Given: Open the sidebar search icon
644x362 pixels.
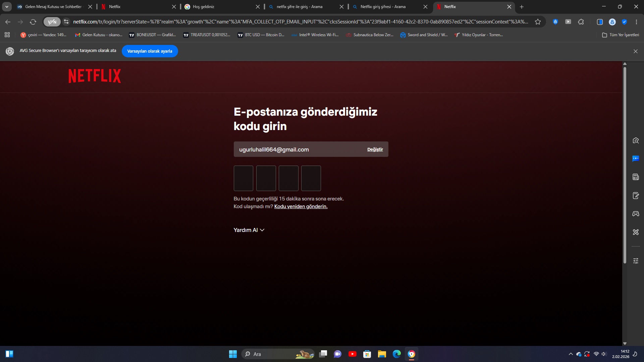Looking at the screenshot, I should 636,140.
